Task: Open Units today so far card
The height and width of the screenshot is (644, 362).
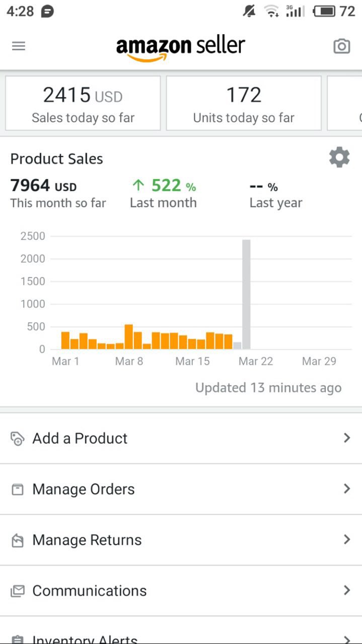Action: click(x=244, y=104)
